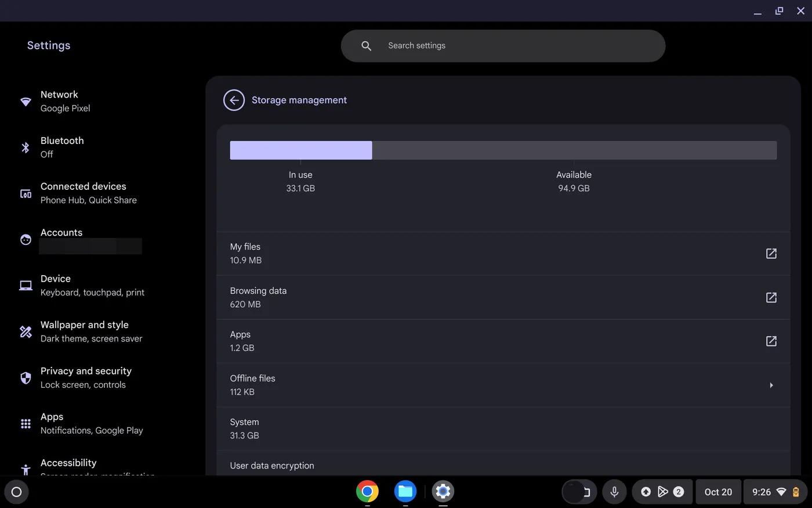The width and height of the screenshot is (812, 508).
Task: Open the Play Store notification icon
Action: tap(662, 492)
